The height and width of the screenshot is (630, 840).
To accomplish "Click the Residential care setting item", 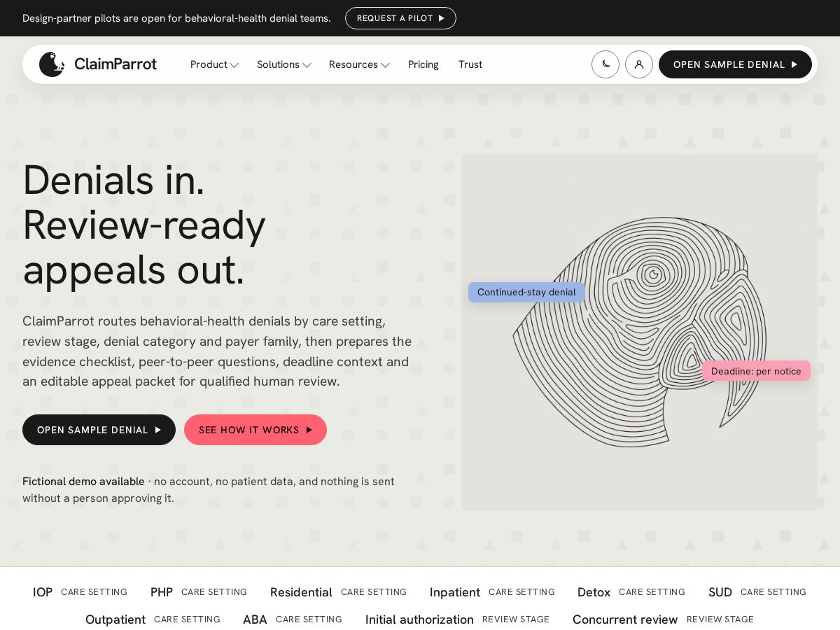I will [x=338, y=592].
